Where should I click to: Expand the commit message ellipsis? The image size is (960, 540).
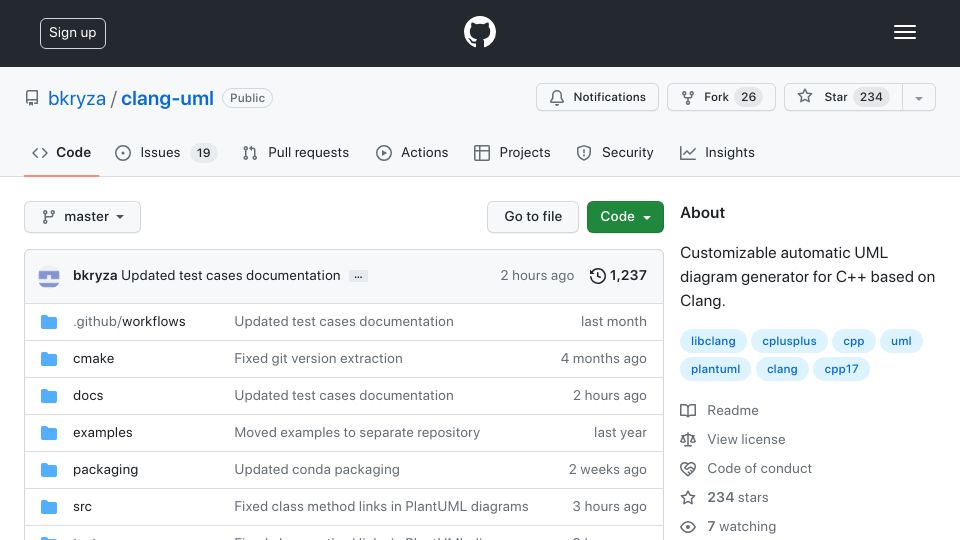coord(358,276)
